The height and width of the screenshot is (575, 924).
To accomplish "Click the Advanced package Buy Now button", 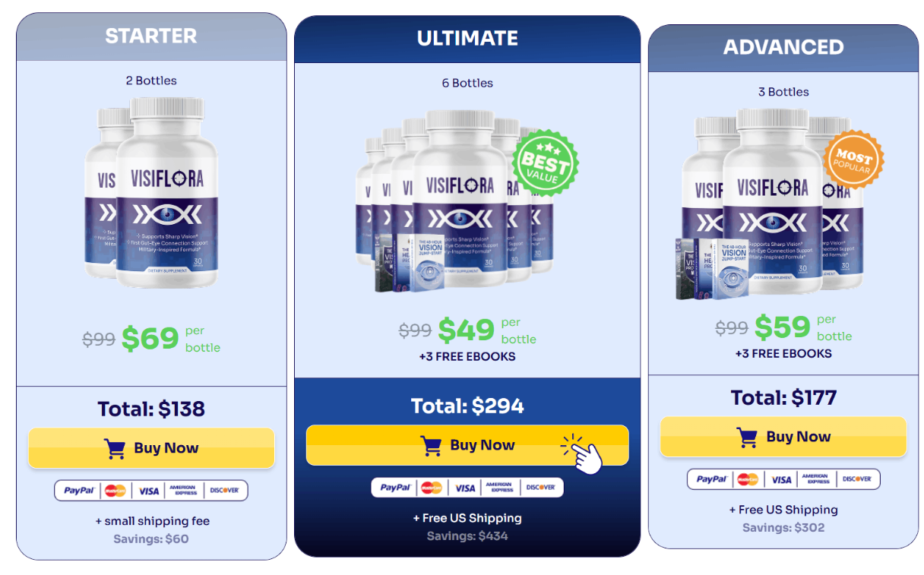I will tap(783, 437).
